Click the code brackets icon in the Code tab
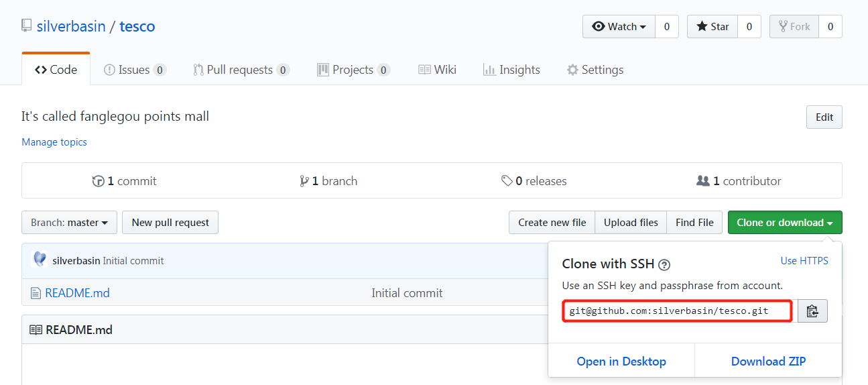This screenshot has height=385, width=868. click(x=41, y=70)
